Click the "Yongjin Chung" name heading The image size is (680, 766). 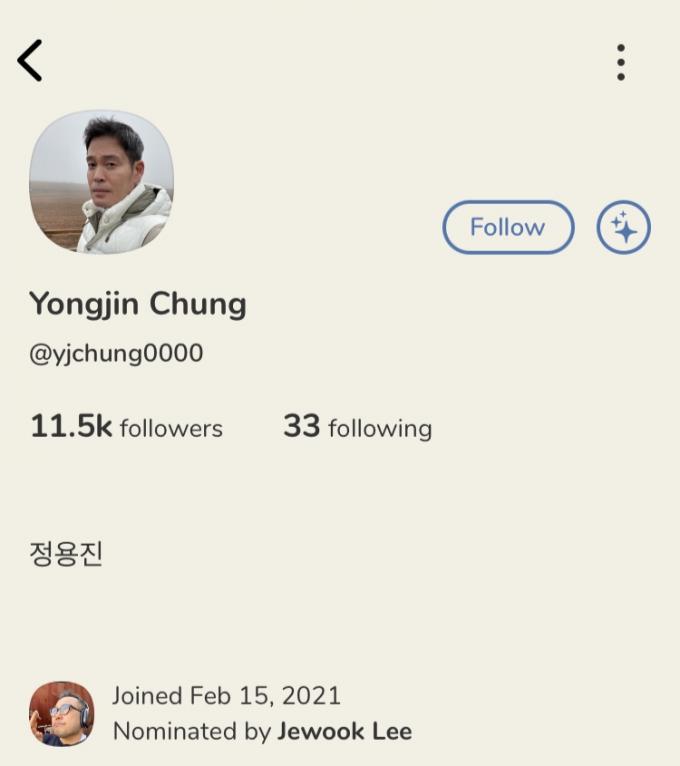click(x=138, y=303)
